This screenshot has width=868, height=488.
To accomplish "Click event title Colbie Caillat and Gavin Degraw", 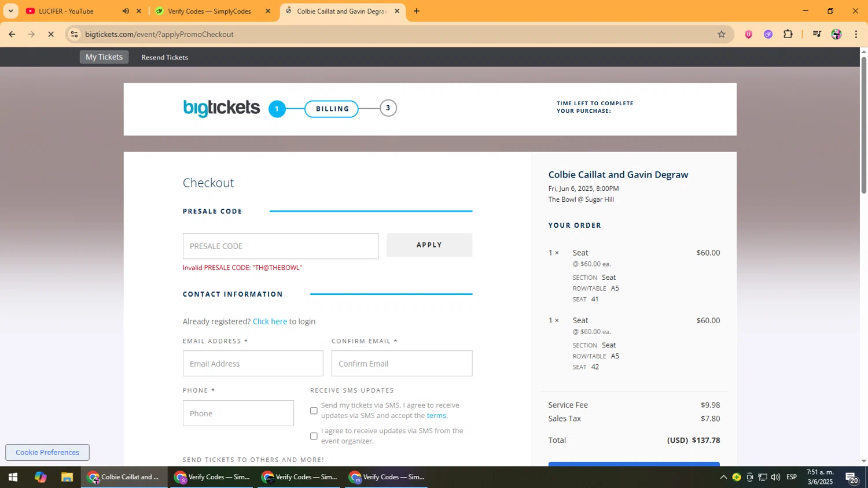I will pos(618,175).
